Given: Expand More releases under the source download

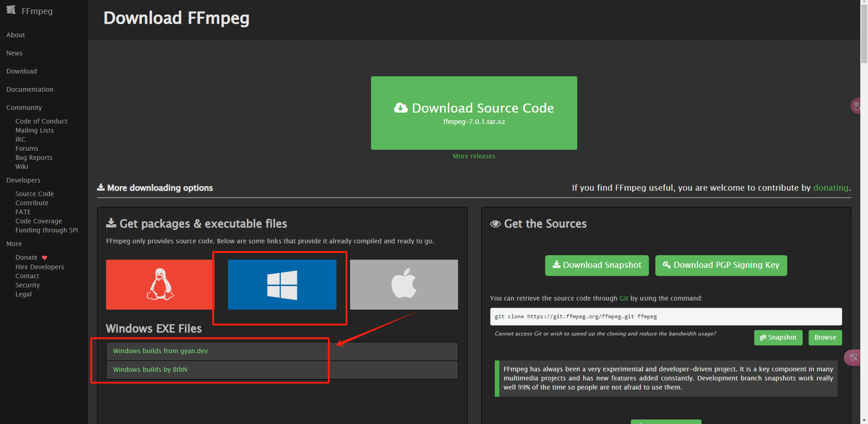Looking at the screenshot, I should click(x=473, y=156).
